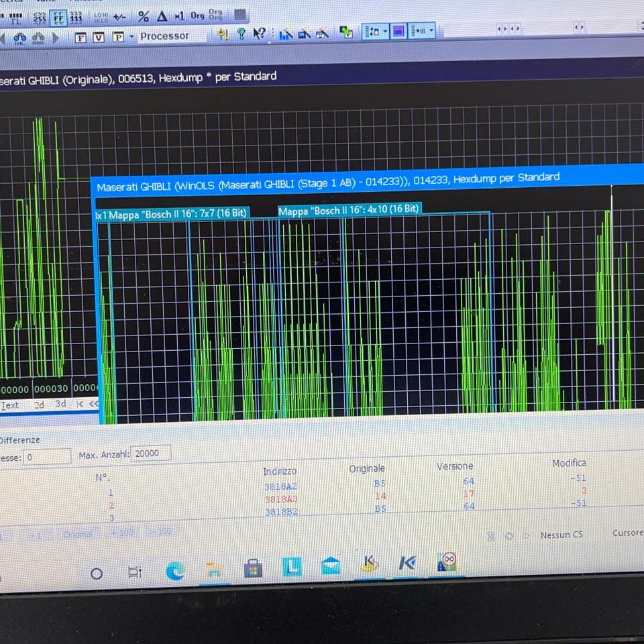Click the Nessun CS status entry

click(x=561, y=535)
